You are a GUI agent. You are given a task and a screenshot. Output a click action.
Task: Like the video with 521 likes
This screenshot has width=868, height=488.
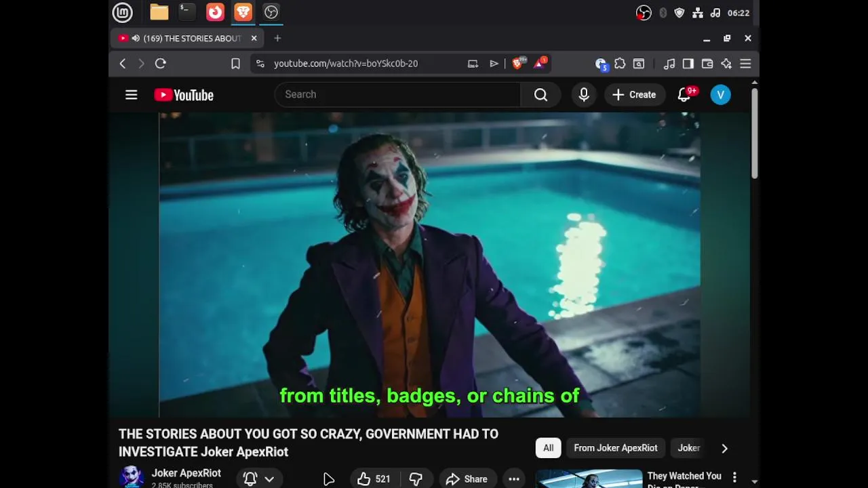tap(374, 479)
